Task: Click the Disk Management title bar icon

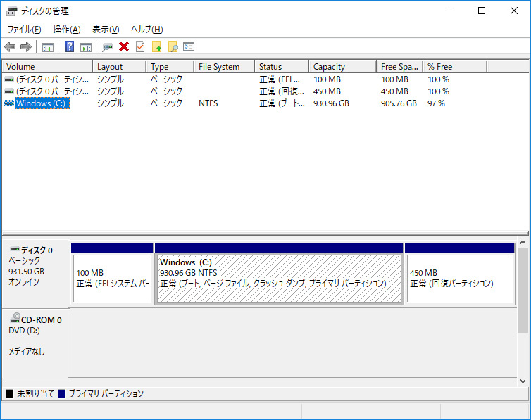Action: pos(11,11)
